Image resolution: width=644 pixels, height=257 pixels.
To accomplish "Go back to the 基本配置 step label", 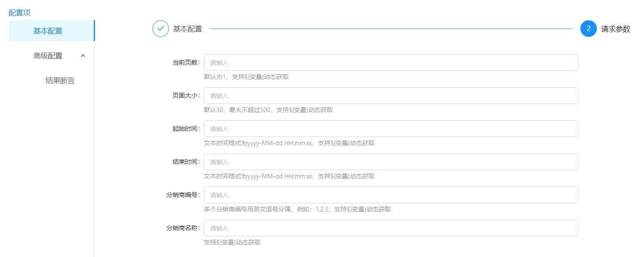I will click(x=188, y=29).
